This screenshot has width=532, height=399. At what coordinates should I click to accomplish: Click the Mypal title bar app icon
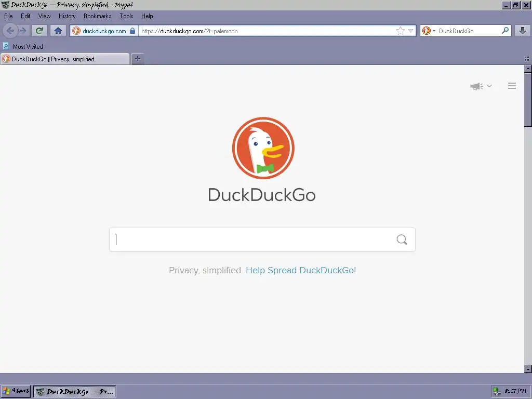[x=5, y=5]
